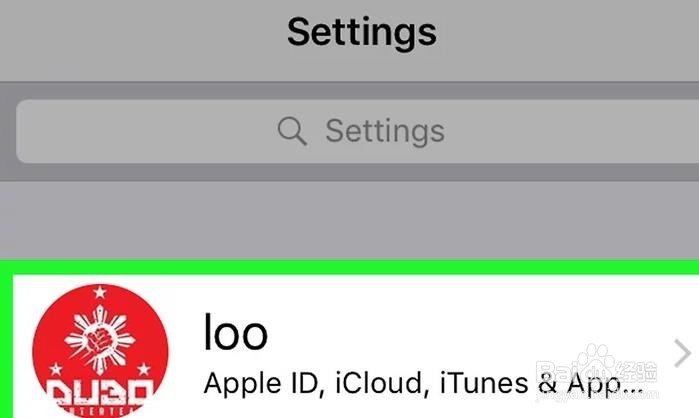Tap the Settings placeholder text in search bar
This screenshot has width=699, height=418.
pyautogui.click(x=385, y=131)
